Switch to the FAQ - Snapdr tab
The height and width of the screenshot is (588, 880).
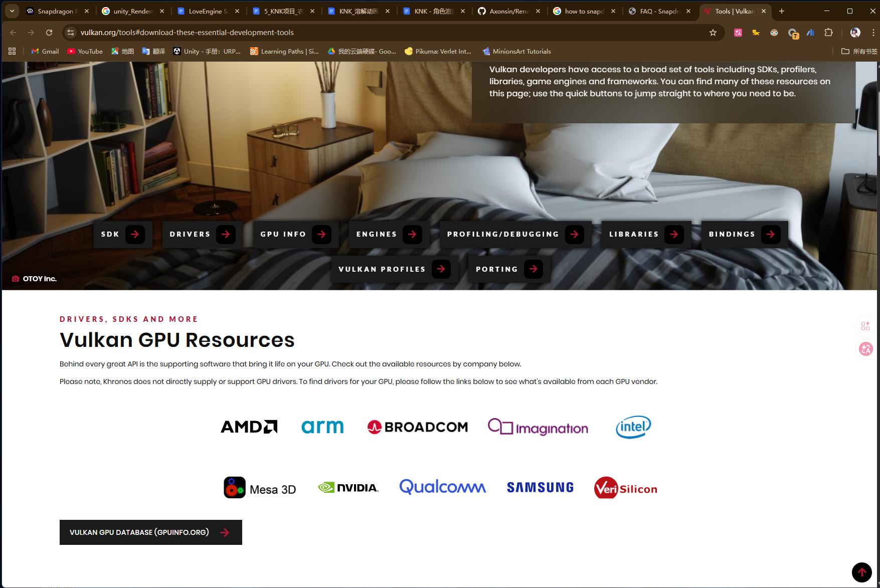coord(659,11)
